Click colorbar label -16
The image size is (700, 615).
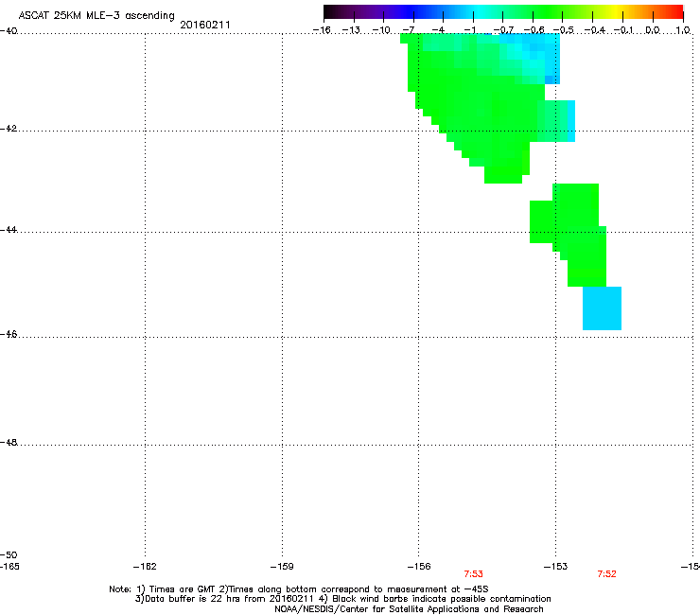click(x=322, y=30)
